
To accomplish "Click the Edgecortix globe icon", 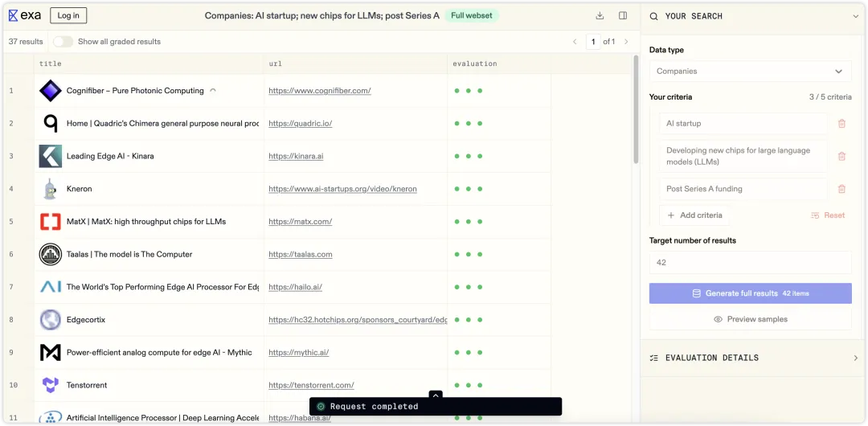I will (51, 320).
